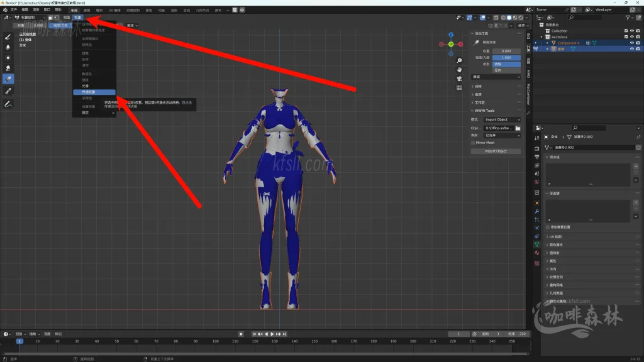The image size is (644, 362).
Task: Select the Draw brush tool
Action: [8, 36]
